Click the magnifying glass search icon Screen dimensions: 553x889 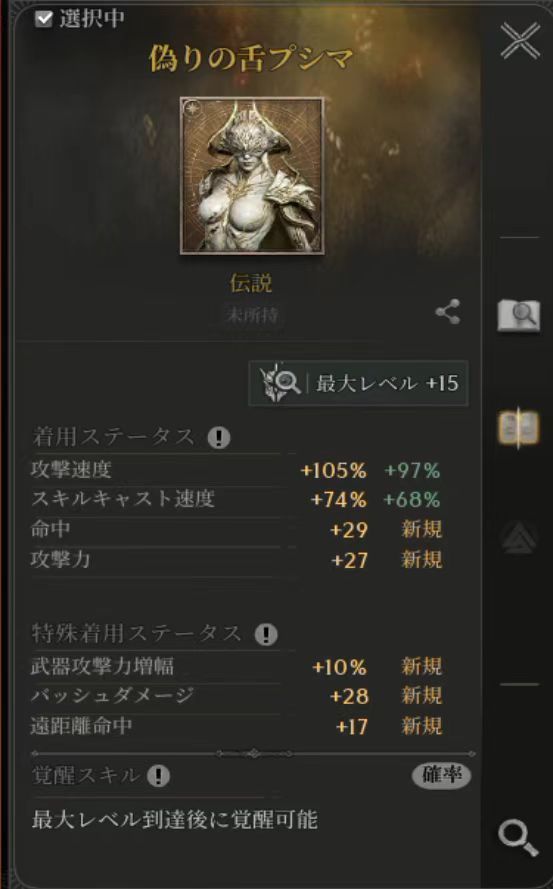click(x=517, y=837)
